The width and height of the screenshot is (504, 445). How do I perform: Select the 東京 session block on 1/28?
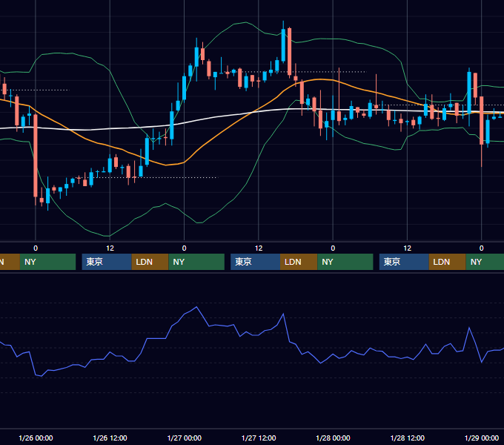point(405,262)
